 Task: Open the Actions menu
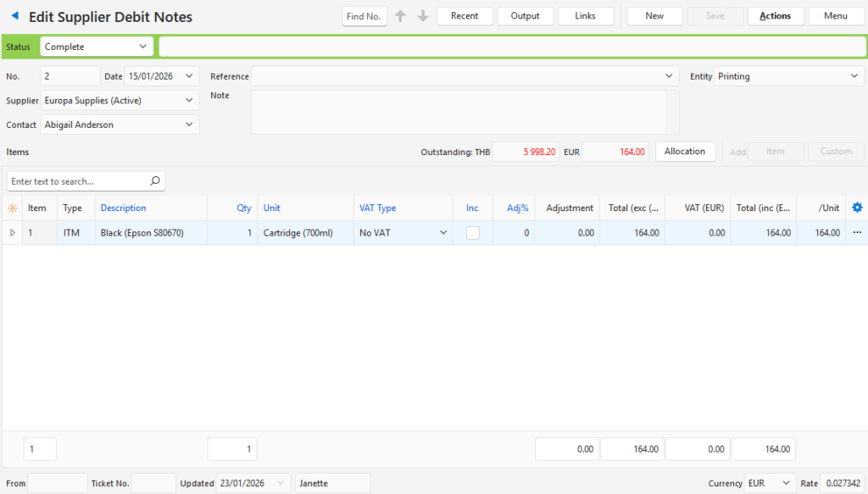point(775,16)
